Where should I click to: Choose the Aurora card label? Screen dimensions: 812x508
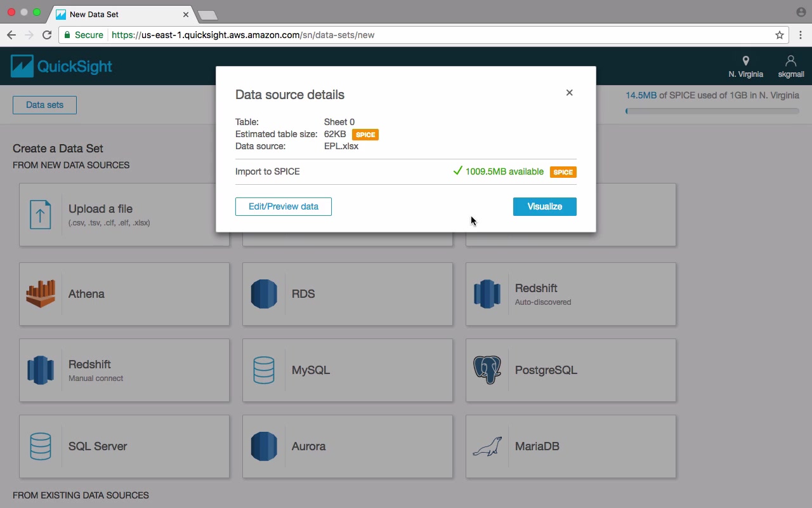308,446
